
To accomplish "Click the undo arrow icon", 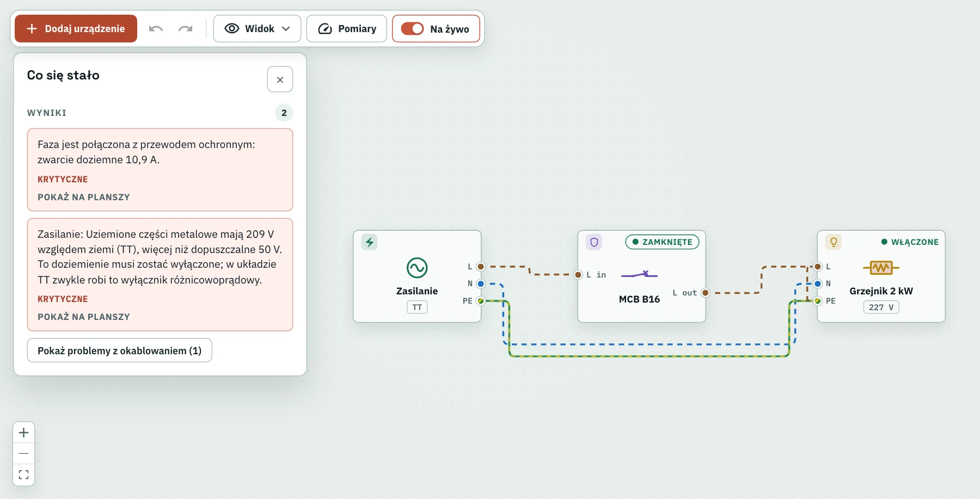I will coord(156,29).
